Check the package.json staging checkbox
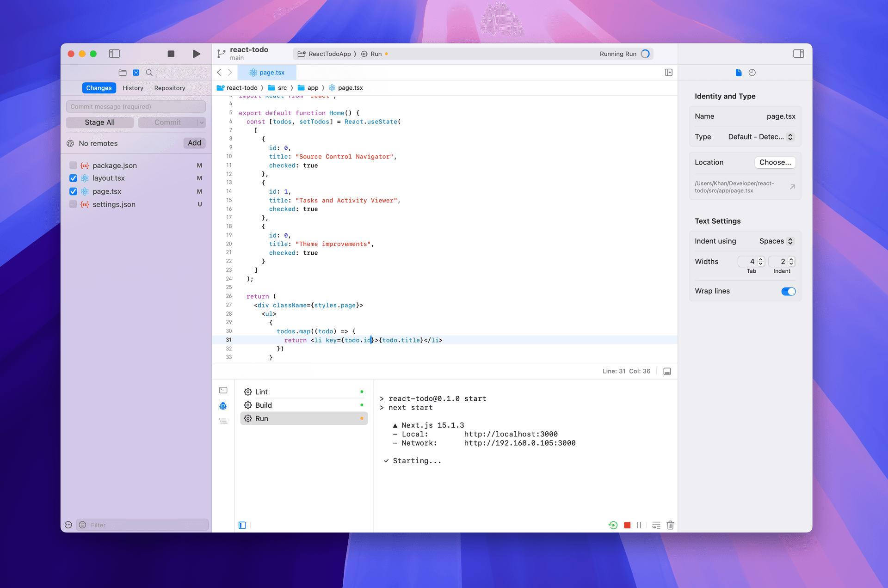This screenshot has height=588, width=888. [73, 165]
